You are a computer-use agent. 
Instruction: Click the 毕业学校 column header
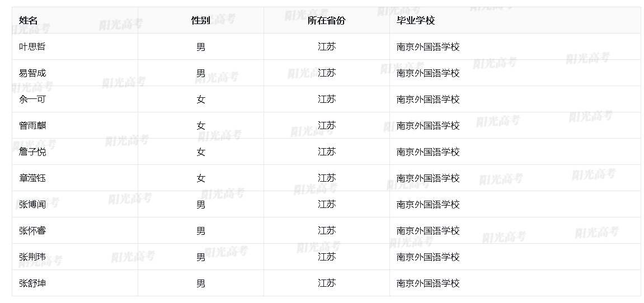pos(416,21)
